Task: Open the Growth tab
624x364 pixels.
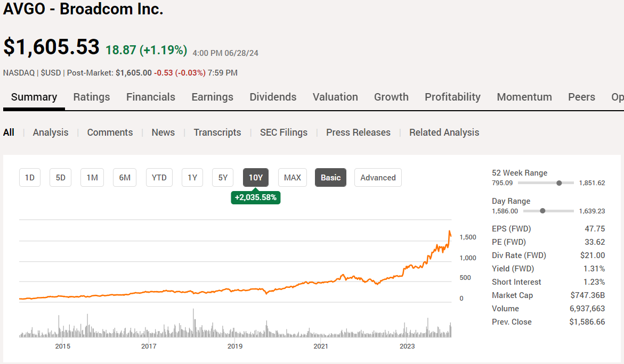Action: (x=391, y=97)
